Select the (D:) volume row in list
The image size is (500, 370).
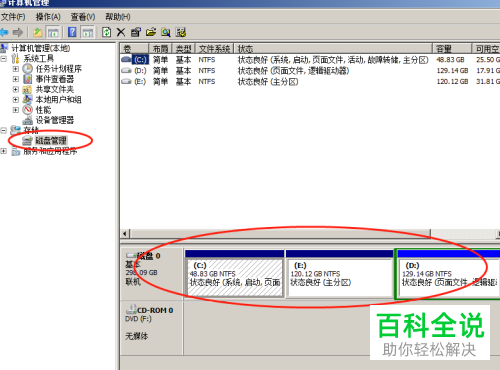click(310, 71)
